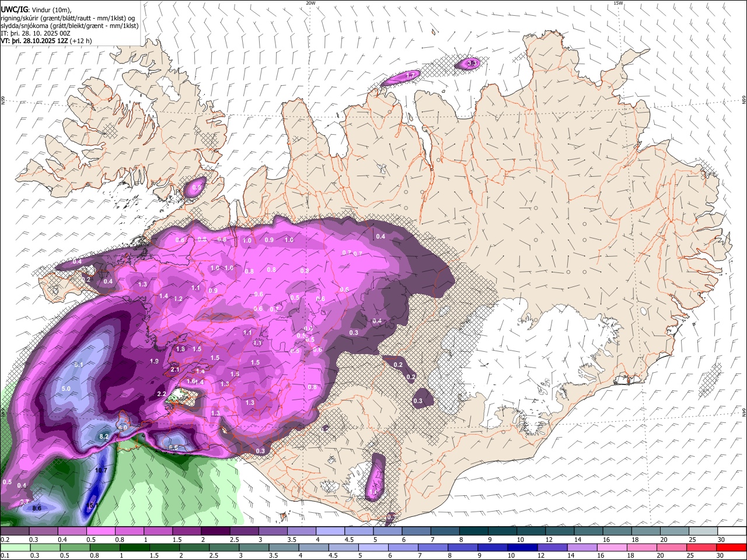Click the pure red swatch ending the rain scale
The height and width of the screenshot is (560, 747).
pyautogui.click(x=732, y=547)
